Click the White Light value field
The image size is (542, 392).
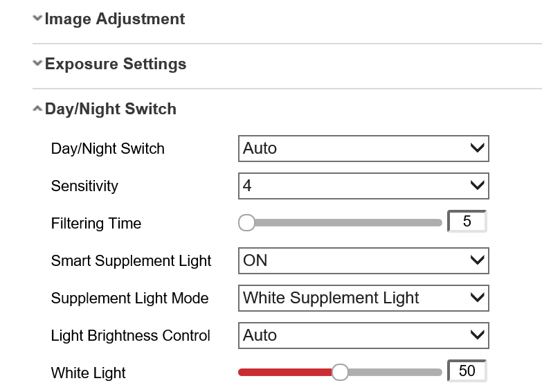pyautogui.click(x=467, y=371)
